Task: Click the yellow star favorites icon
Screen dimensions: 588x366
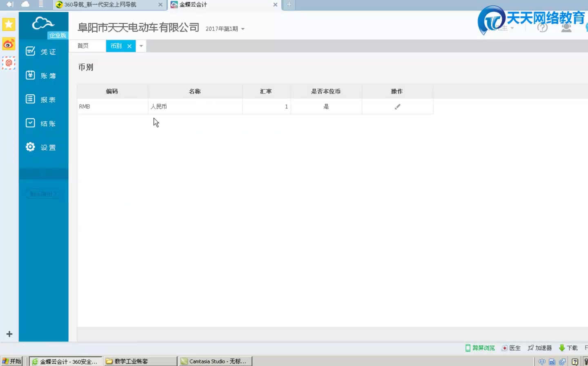Action: coord(9,24)
